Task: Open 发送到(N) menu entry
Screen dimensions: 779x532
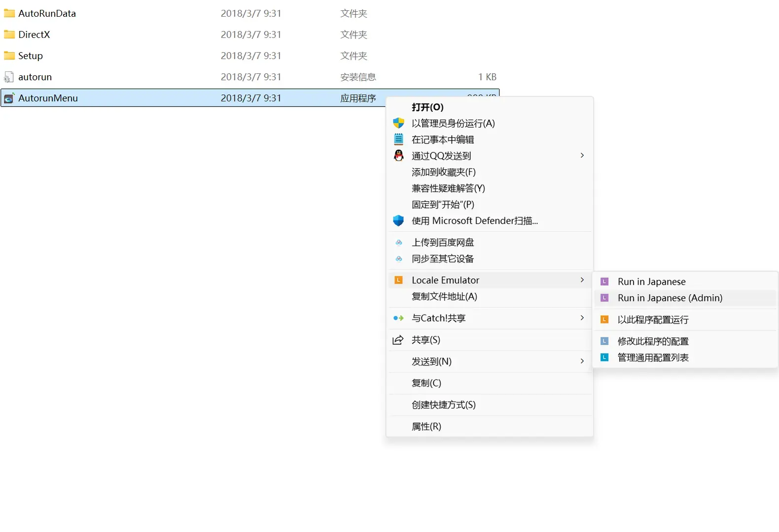Action: point(490,362)
